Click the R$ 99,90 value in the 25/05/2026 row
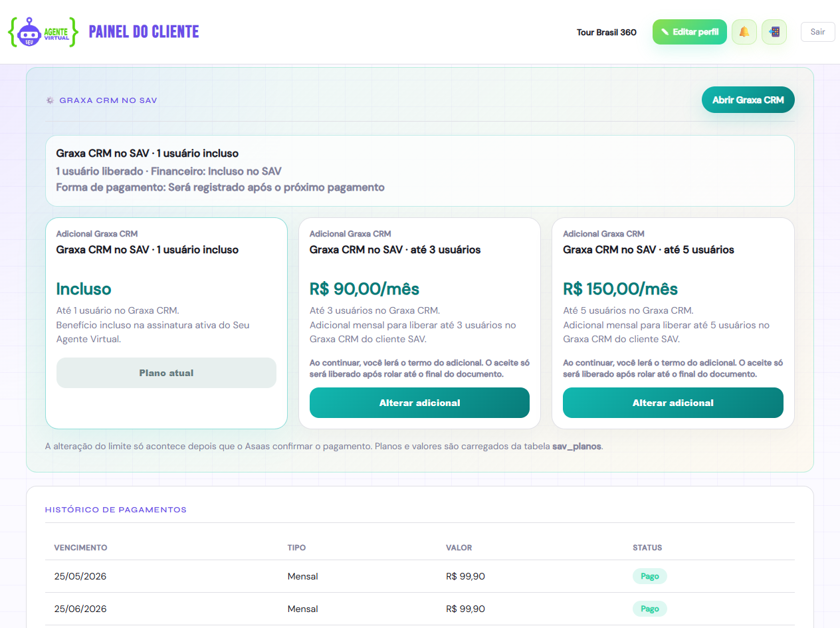840x628 pixels. (465, 576)
